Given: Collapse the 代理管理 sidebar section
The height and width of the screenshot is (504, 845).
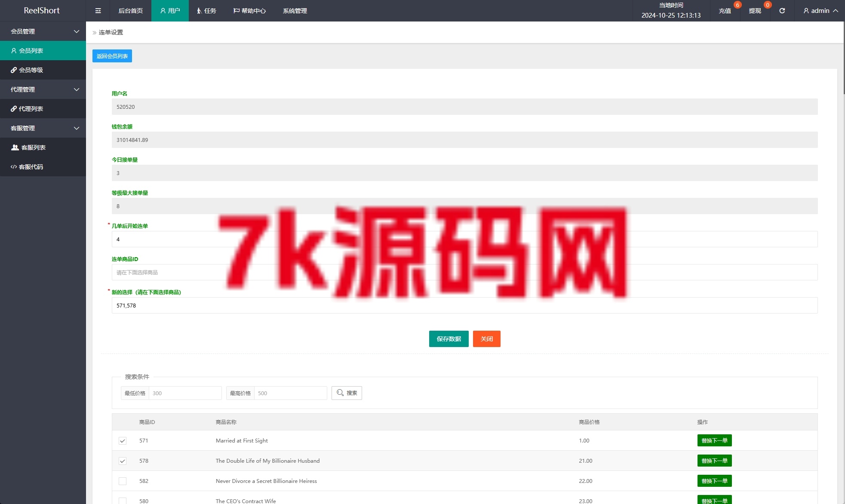Looking at the screenshot, I should (x=43, y=89).
